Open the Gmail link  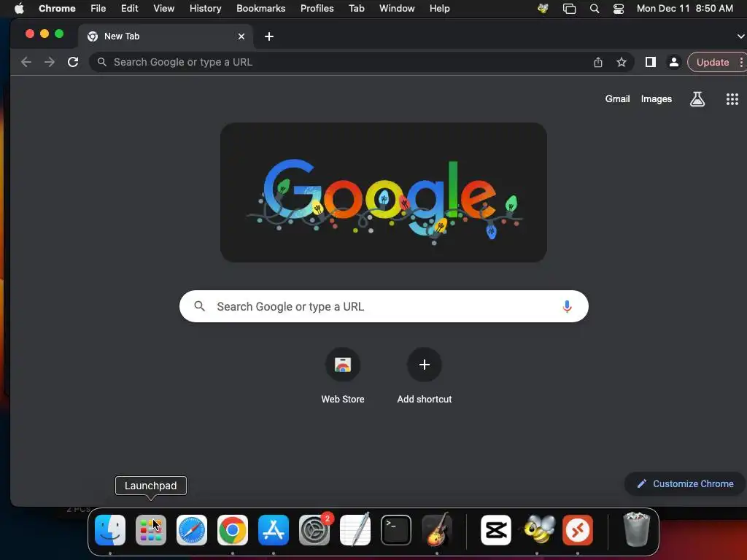click(617, 98)
